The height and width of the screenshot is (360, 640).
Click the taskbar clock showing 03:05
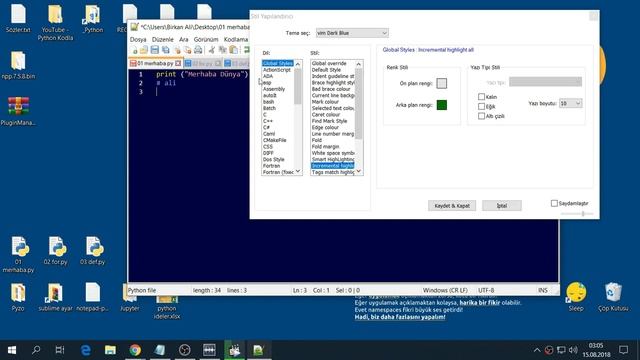596,350
